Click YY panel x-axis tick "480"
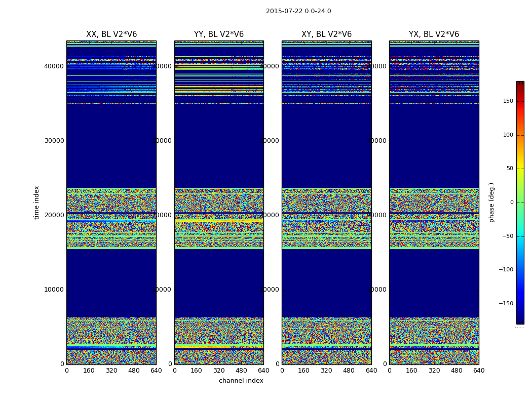Image resolution: width=532 pixels, height=405 pixels. point(241,371)
